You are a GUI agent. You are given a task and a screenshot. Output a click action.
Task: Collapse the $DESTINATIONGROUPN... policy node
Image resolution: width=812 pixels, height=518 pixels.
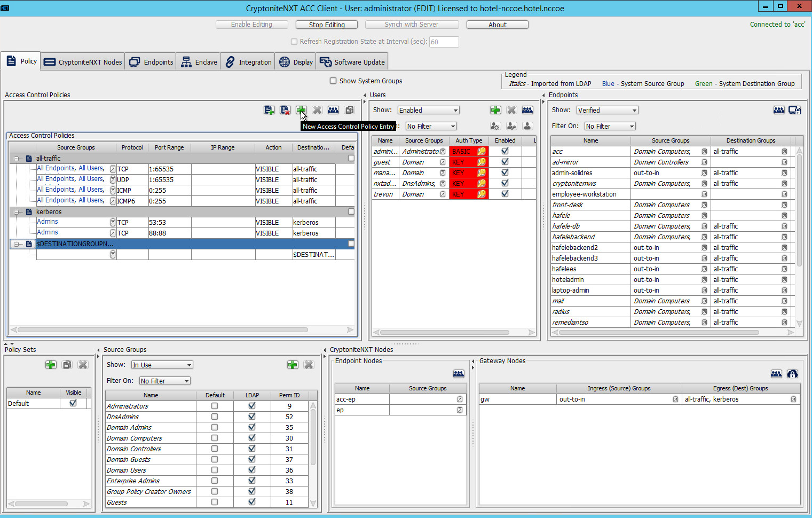click(x=16, y=244)
